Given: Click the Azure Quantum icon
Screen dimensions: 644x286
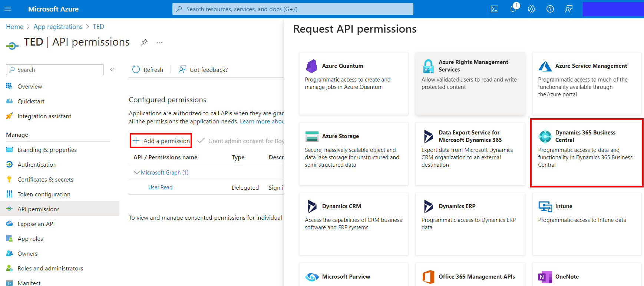Looking at the screenshot, I should [x=311, y=66].
